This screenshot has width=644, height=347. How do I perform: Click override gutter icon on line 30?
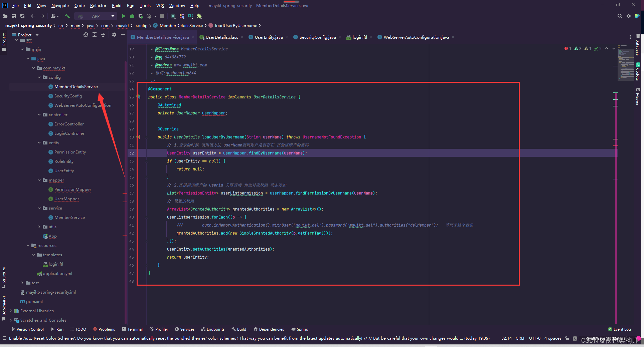pyautogui.click(x=138, y=137)
